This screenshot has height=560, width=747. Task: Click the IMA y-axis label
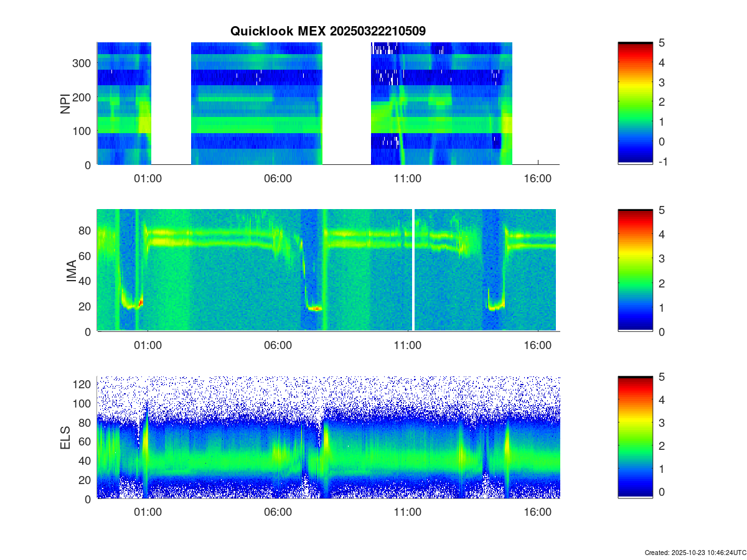tap(71, 271)
